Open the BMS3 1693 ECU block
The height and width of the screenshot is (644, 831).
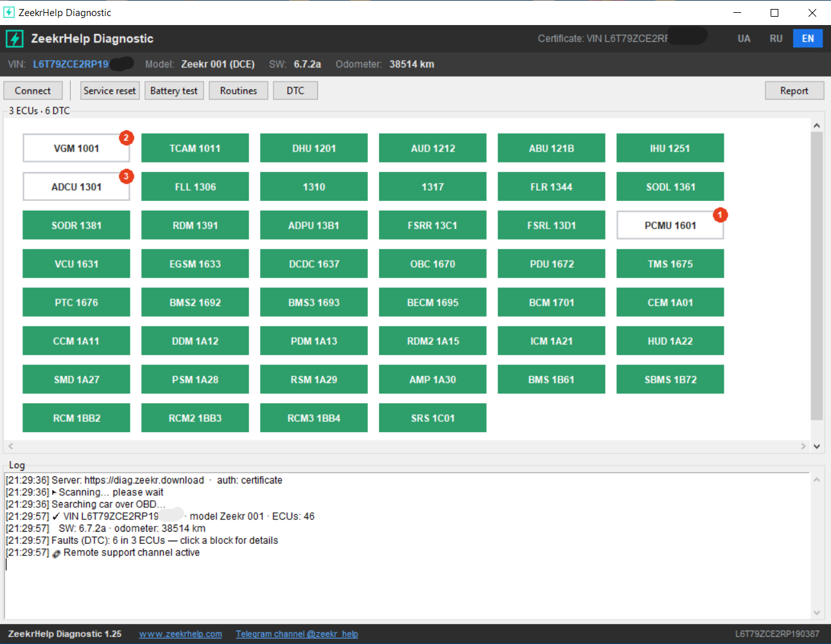pos(314,302)
